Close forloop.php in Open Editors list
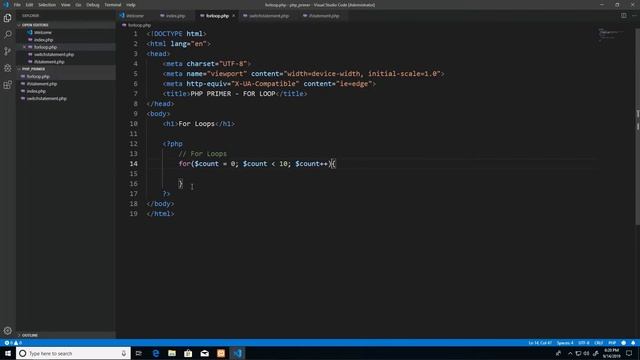 coord(24,47)
